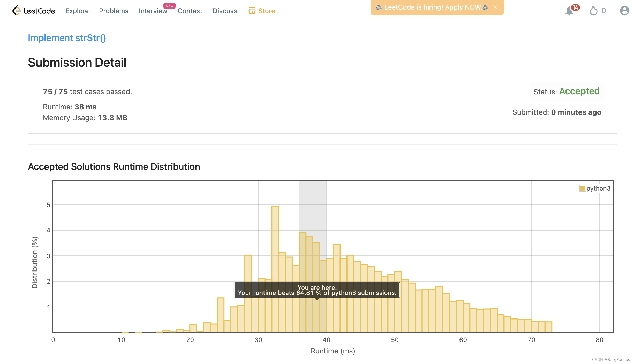The width and height of the screenshot is (634, 364).
Task: Click the streak flame icon
Action: click(x=593, y=11)
